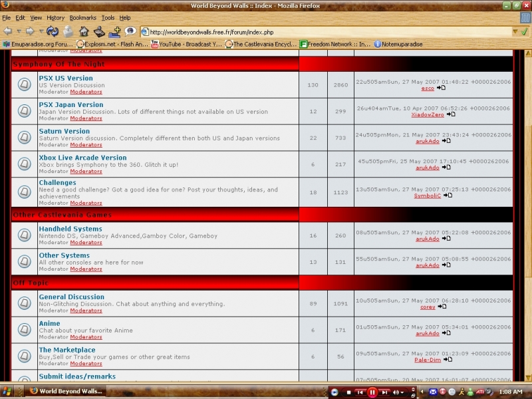
Task: View latest post icon beside SymboliC
Action: [448, 196]
